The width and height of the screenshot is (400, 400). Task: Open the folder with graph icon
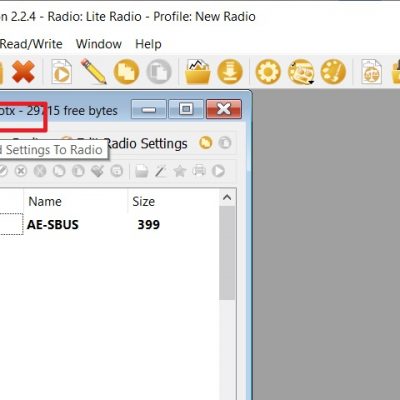click(198, 72)
